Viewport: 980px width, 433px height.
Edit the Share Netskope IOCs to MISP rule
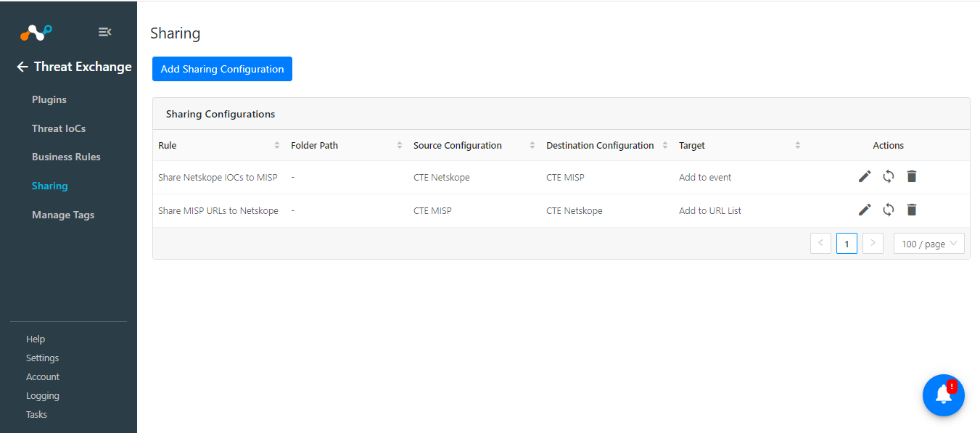pos(865,176)
